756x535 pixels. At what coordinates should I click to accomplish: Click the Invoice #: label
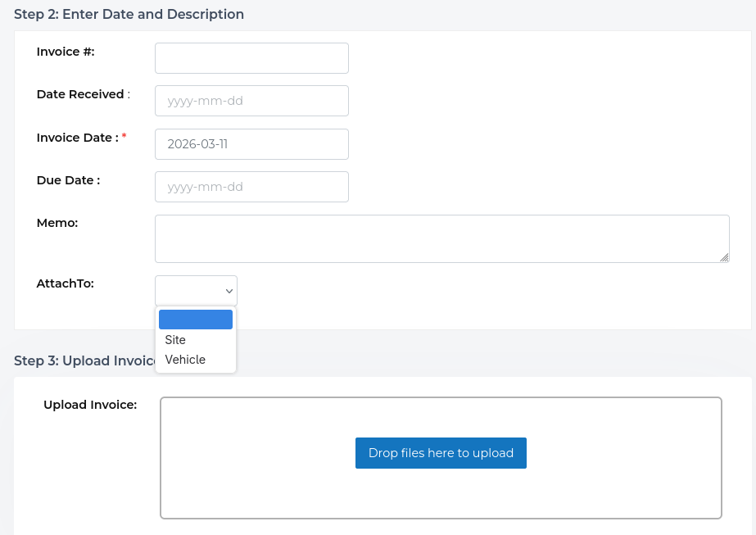[65, 51]
